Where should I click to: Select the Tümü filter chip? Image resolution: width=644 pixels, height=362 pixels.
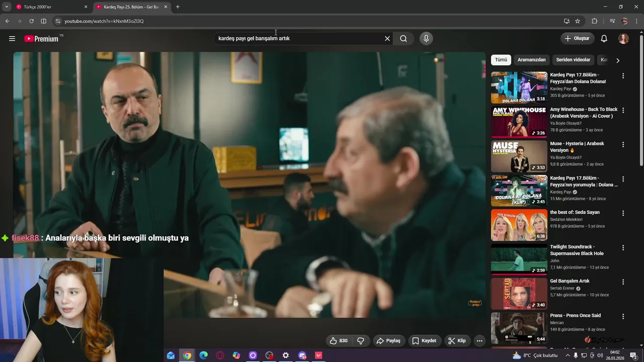point(501,60)
